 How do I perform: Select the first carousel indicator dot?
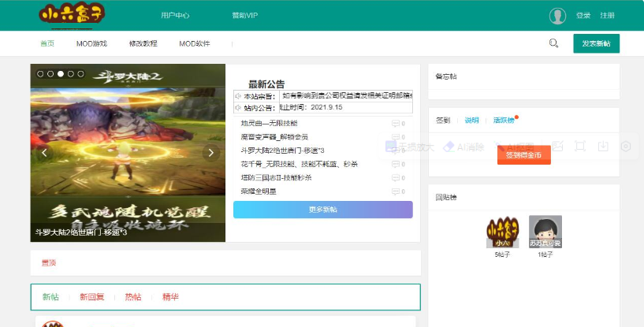(x=40, y=74)
